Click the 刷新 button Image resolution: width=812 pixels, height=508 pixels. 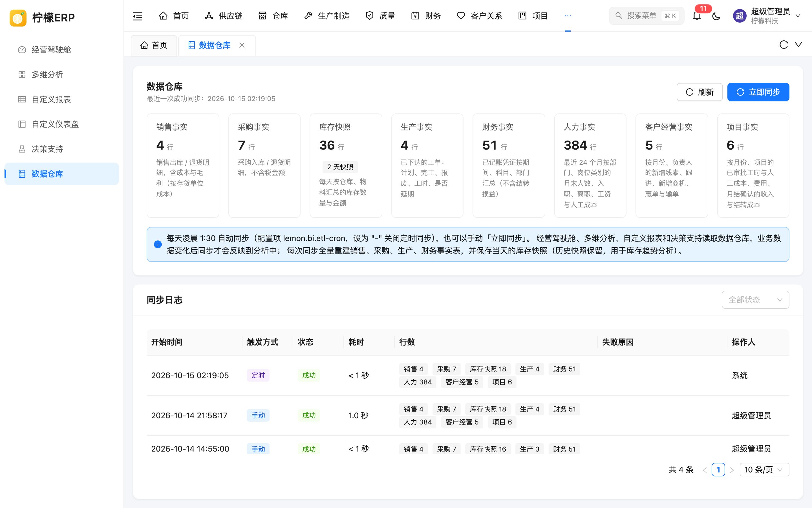[700, 92]
